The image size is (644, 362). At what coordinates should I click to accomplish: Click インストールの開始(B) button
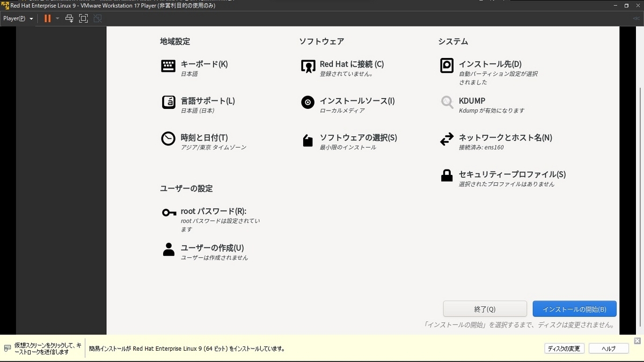point(574,309)
